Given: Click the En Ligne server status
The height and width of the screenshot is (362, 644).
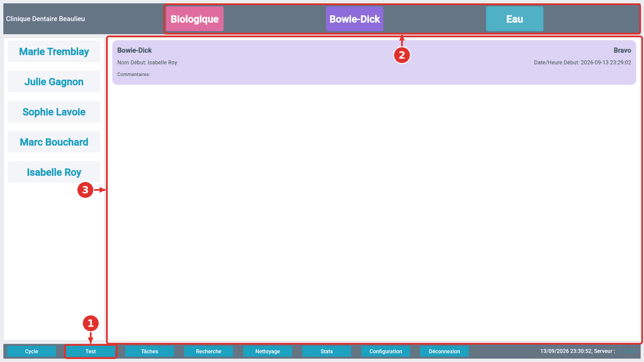Looking at the screenshot, I should [x=627, y=351].
